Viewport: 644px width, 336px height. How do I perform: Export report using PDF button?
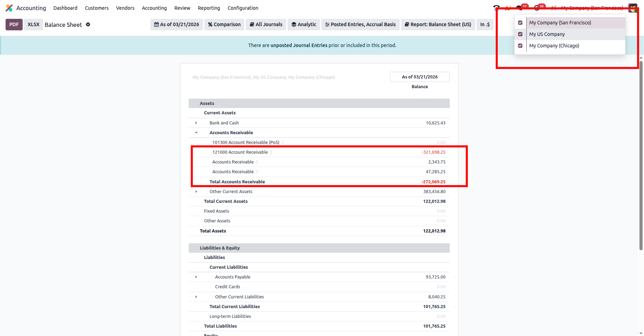(x=14, y=24)
